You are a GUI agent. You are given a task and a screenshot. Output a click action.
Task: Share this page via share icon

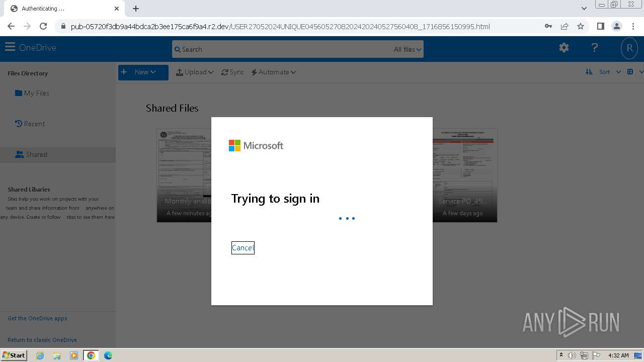tap(565, 26)
